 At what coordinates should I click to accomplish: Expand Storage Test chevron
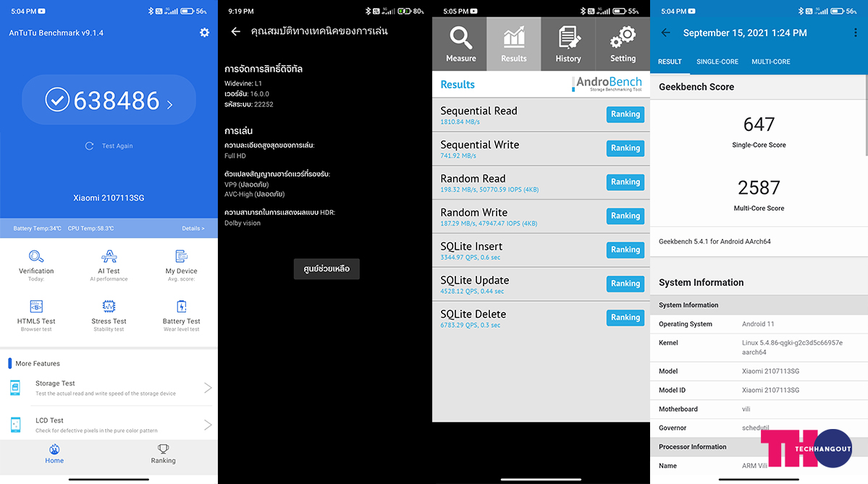click(208, 388)
